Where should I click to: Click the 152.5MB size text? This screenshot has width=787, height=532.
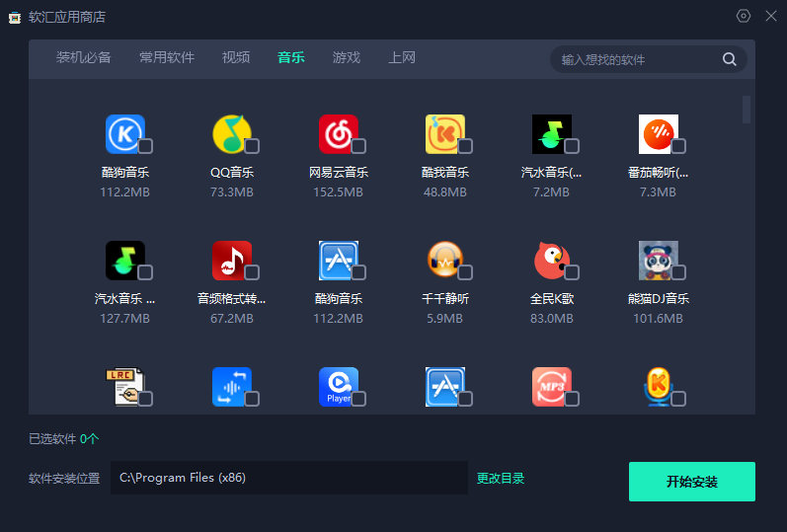[339, 192]
